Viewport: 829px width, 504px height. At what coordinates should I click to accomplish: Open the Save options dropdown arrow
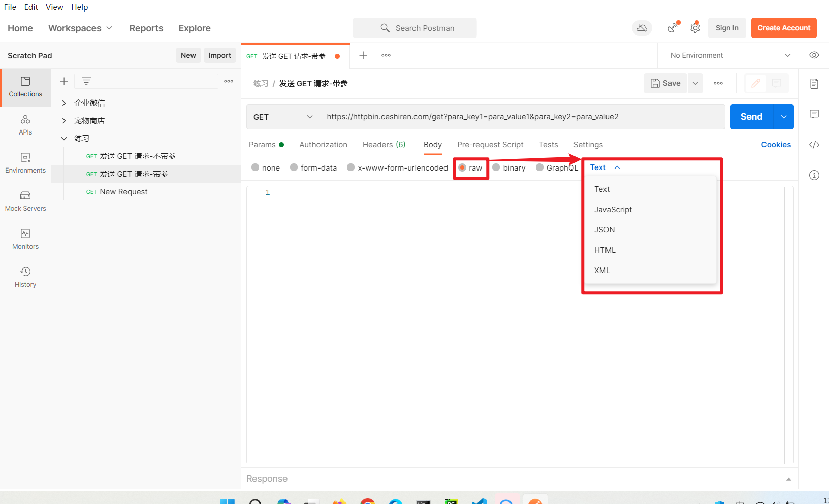pos(695,83)
